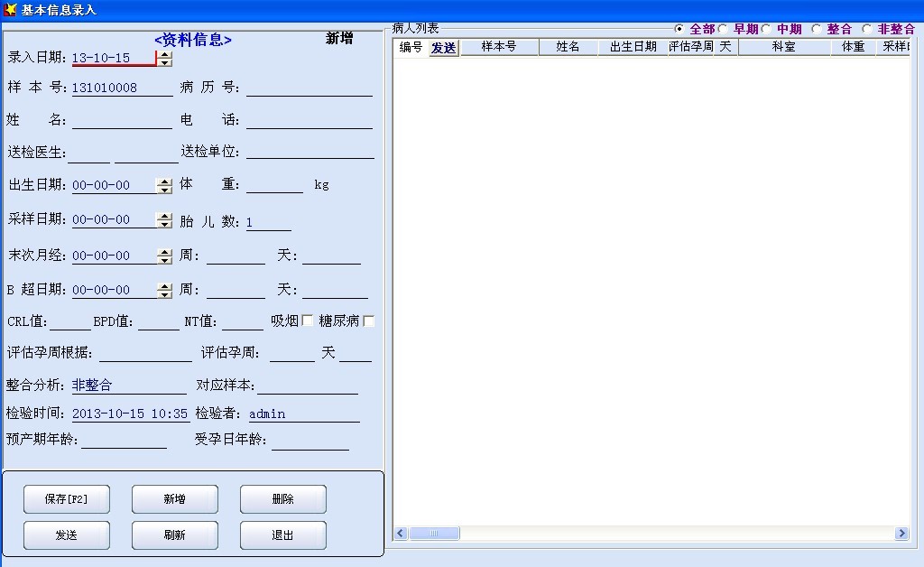Click the 录入日期 date field
This screenshot has width=924, height=567.
(115, 58)
